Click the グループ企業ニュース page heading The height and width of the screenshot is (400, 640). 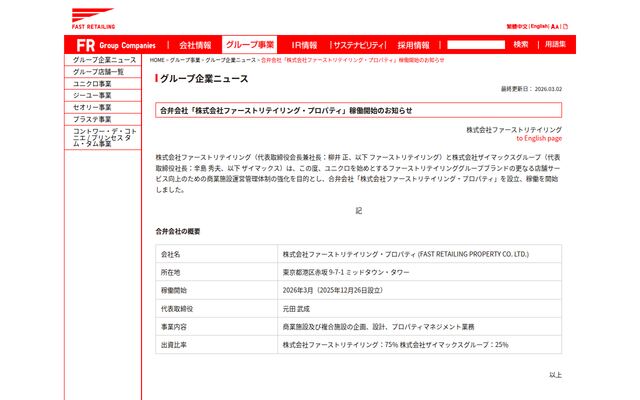tap(204, 79)
